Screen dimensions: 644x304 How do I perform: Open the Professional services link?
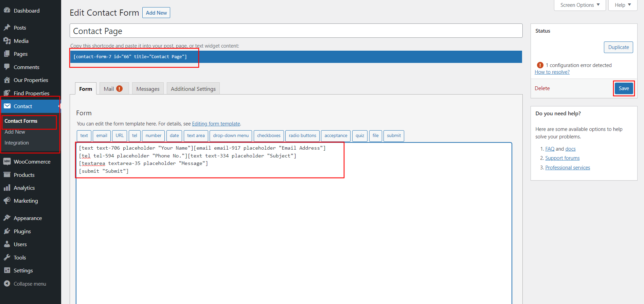pyautogui.click(x=568, y=168)
